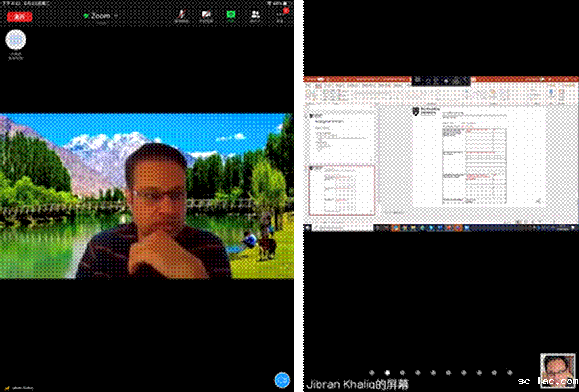Open the shared PowerPoint screen view
Screen dimensions: 579x392
441,154
